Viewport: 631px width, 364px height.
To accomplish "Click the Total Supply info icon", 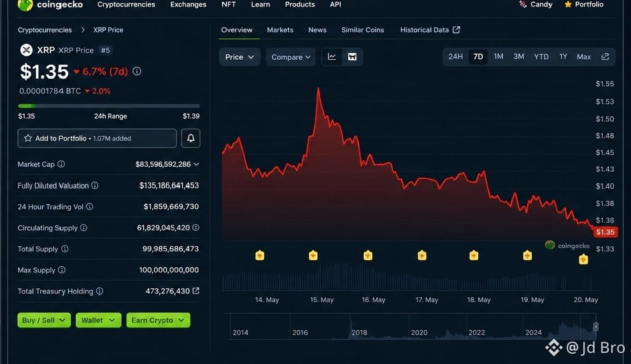I will point(65,249).
